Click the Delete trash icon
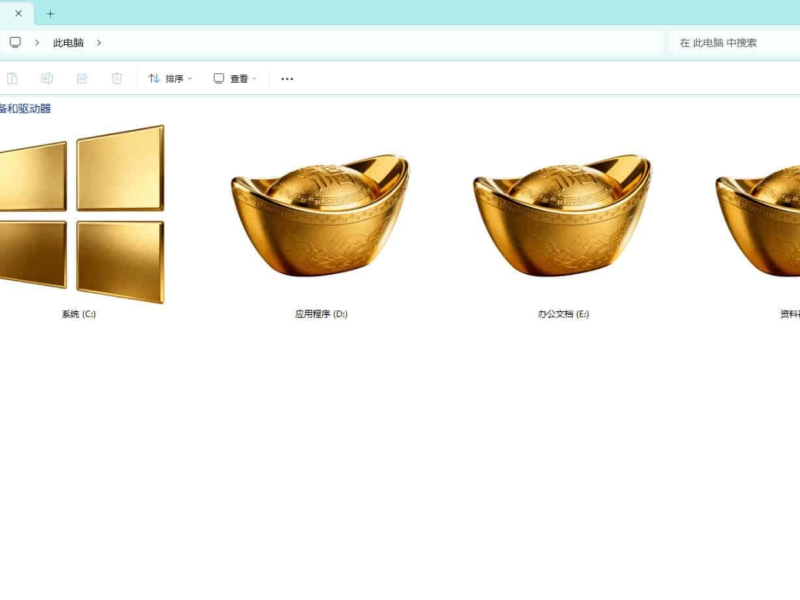800x600 pixels. pos(117,78)
